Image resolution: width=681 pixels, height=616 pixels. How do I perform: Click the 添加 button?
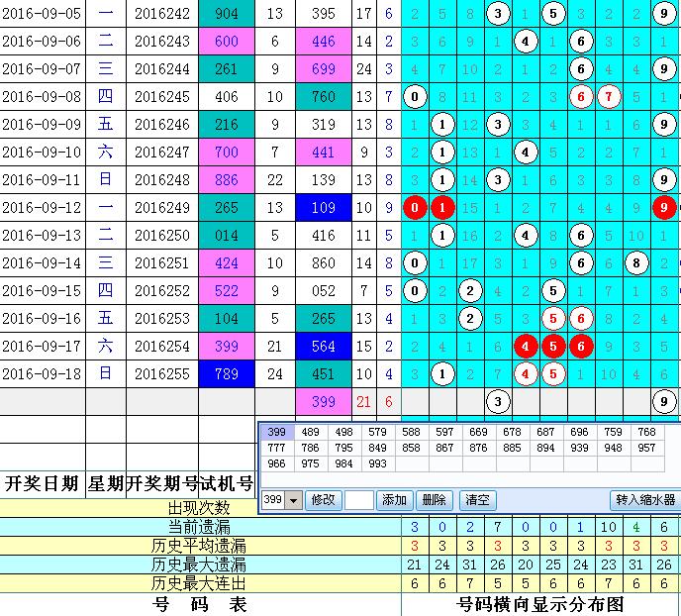(394, 501)
